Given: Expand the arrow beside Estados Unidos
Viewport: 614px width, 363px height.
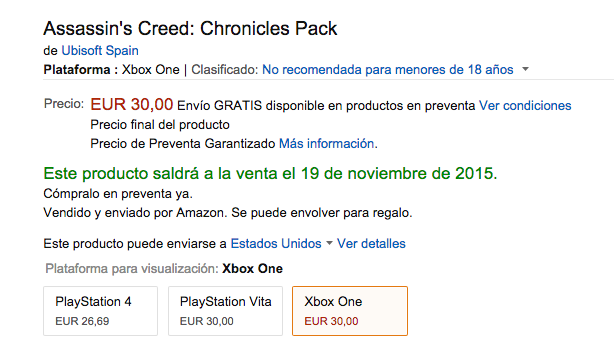Looking at the screenshot, I should tap(329, 243).
